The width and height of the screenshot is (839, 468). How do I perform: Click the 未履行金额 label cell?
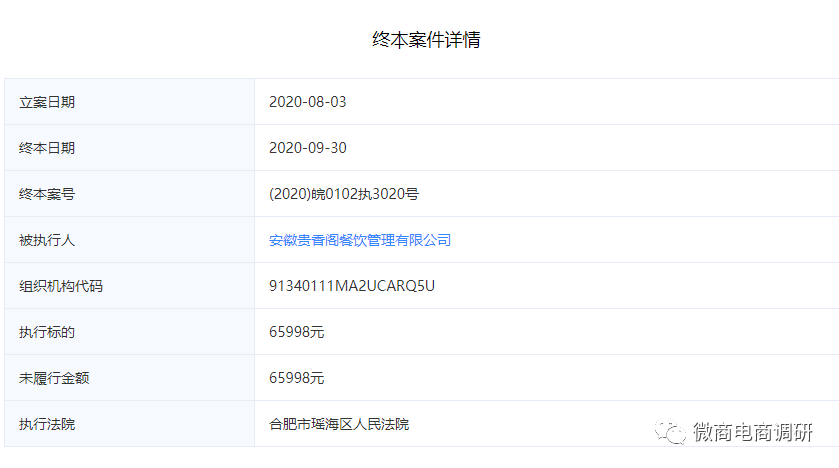coord(129,378)
